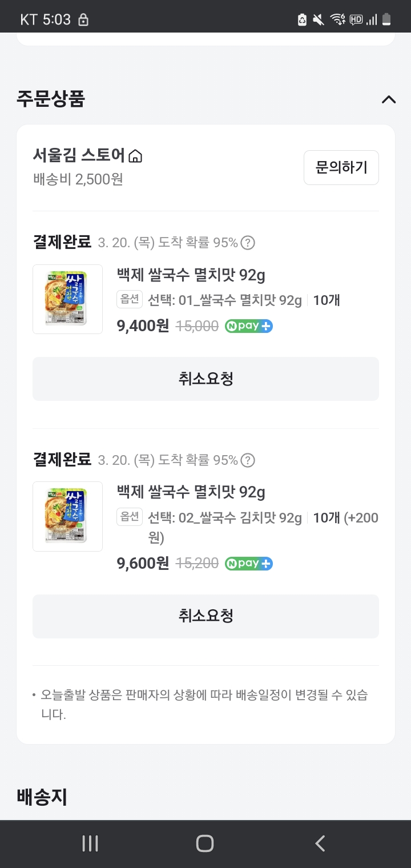Open second 쌀국수 product thumbnail
Viewport: 411px width, 868px height.
pyautogui.click(x=67, y=516)
